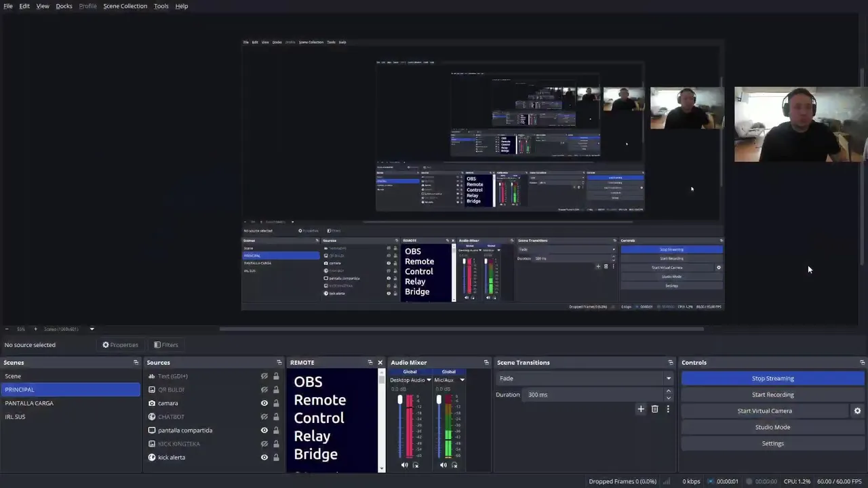This screenshot has width=868, height=488.
Task: Start the Virtual Camera
Action: [x=764, y=411]
